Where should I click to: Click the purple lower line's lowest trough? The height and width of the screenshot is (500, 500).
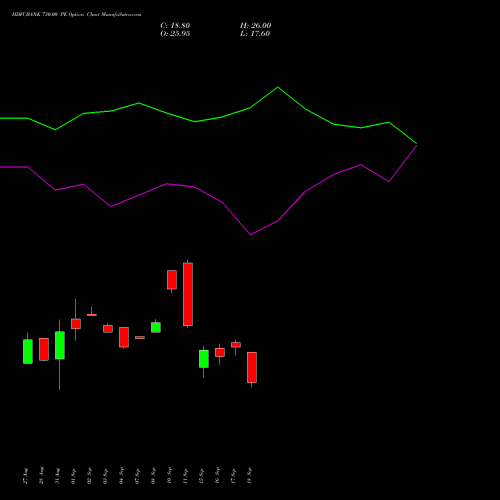coord(250,234)
